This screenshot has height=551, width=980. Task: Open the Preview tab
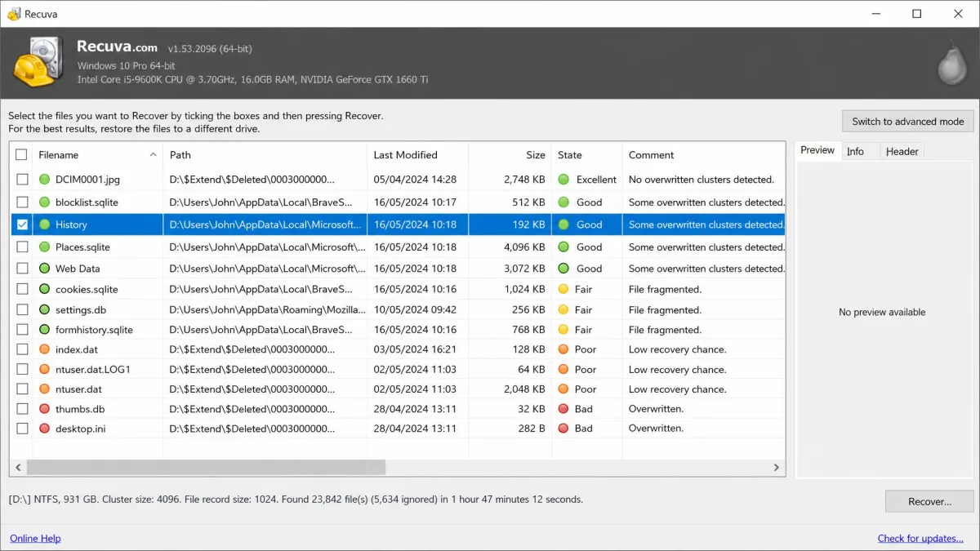(x=817, y=150)
